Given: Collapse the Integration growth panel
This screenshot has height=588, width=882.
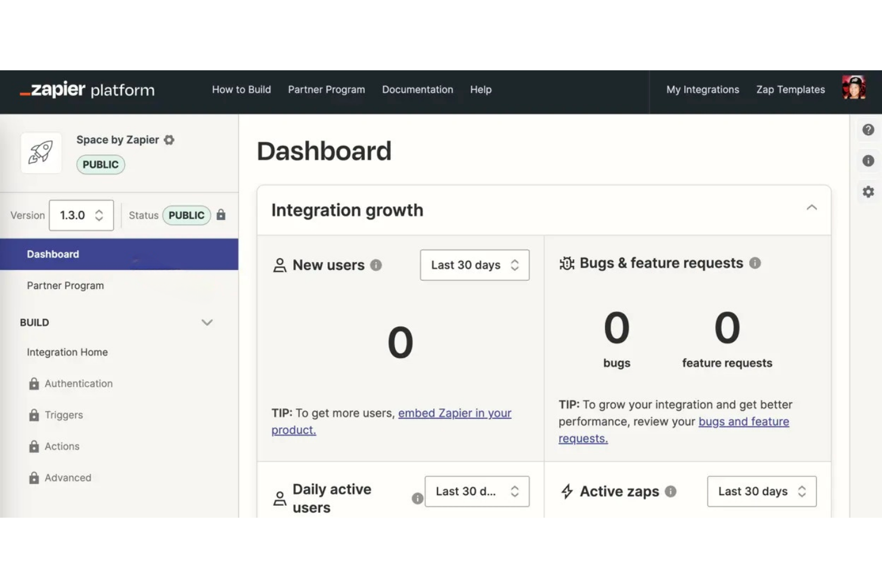Looking at the screenshot, I should coord(812,207).
